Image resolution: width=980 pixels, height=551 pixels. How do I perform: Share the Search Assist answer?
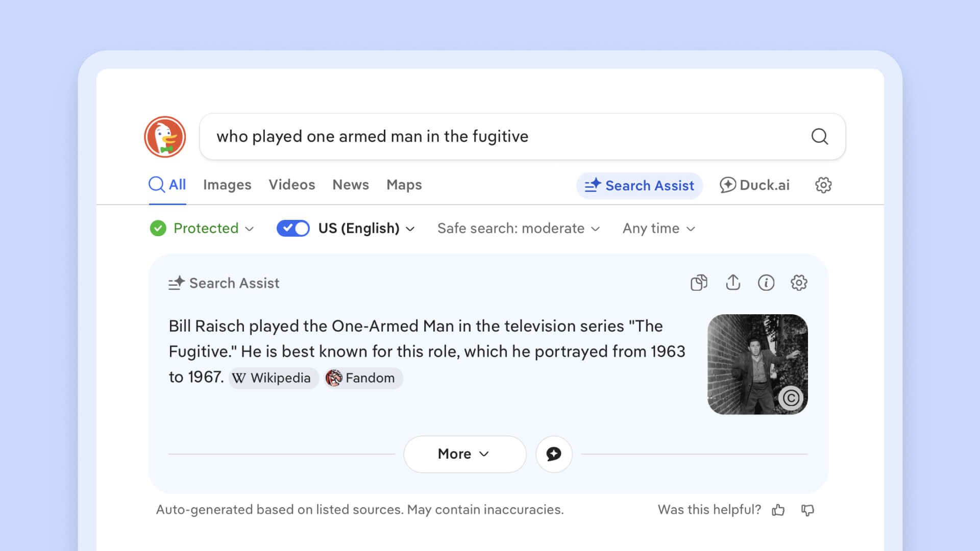pyautogui.click(x=733, y=283)
